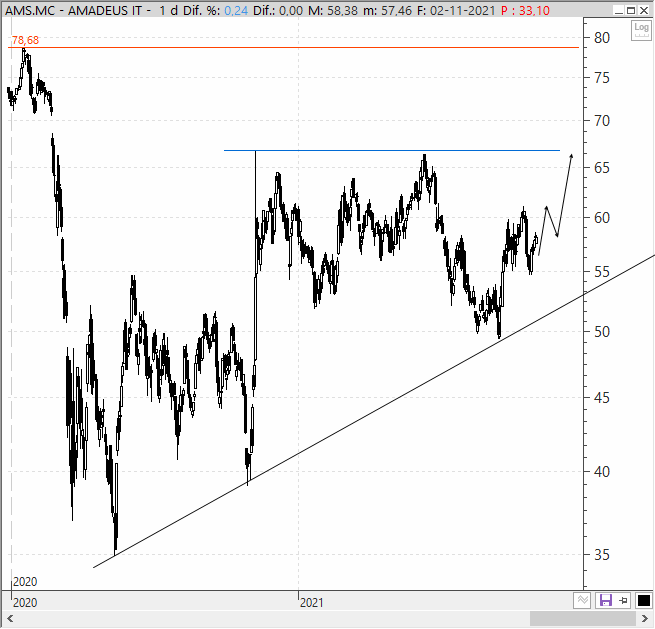Click the 1 d timeframe text

click(169, 10)
